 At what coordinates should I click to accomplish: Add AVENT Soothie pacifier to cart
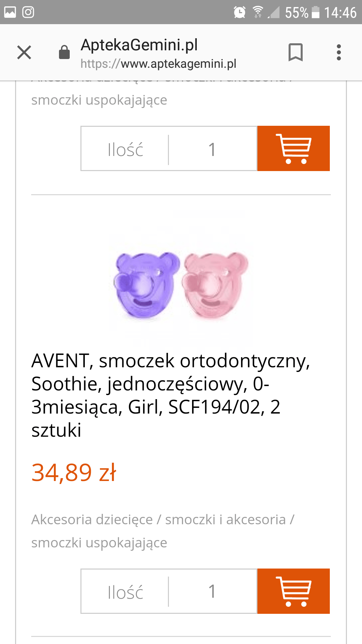[x=293, y=591]
